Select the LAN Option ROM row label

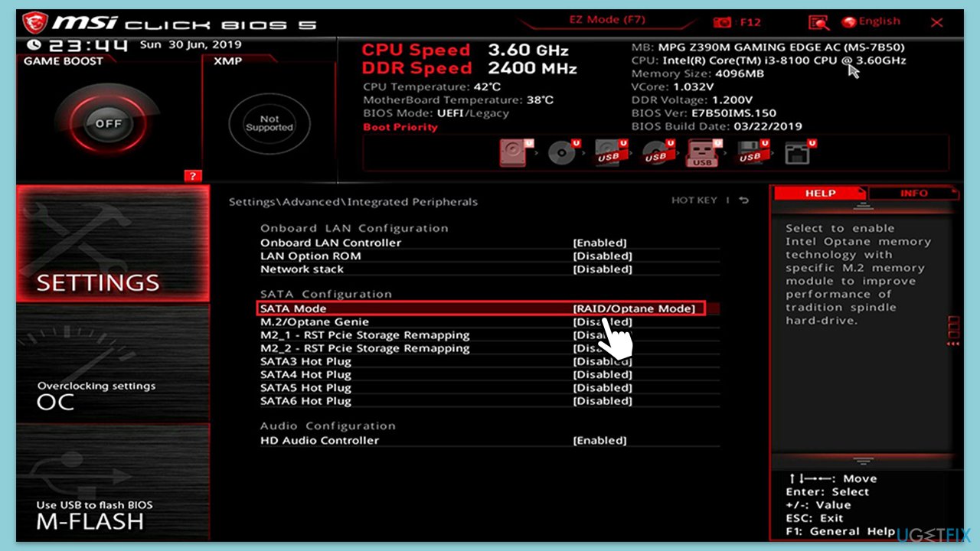pyautogui.click(x=311, y=256)
